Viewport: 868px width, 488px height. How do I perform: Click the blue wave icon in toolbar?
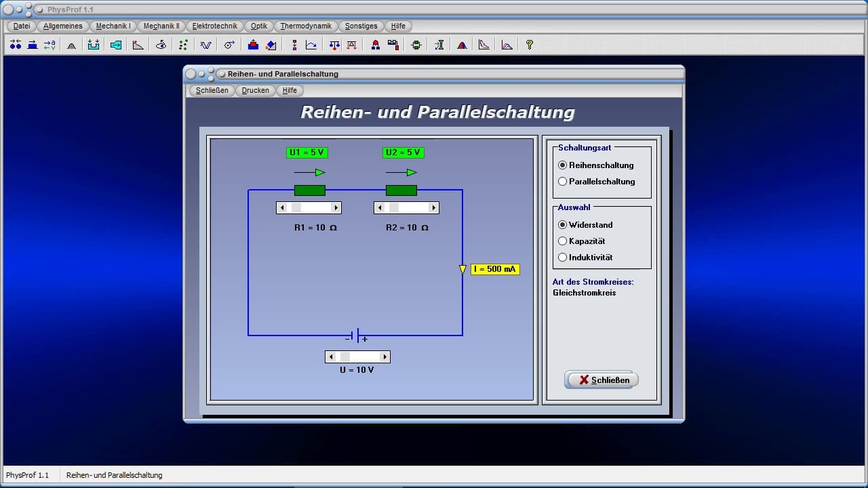[x=205, y=45]
